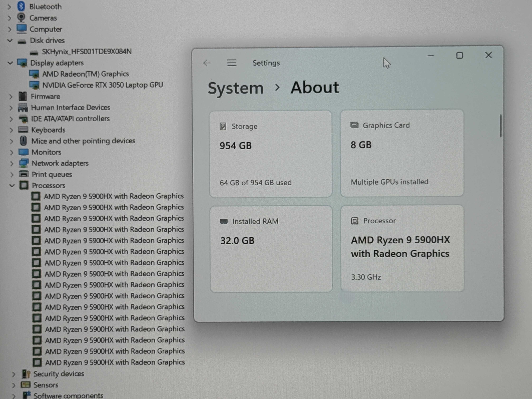Select the first AMD Ryzen 9 5900HX entry
532x399 pixels.
click(x=114, y=196)
